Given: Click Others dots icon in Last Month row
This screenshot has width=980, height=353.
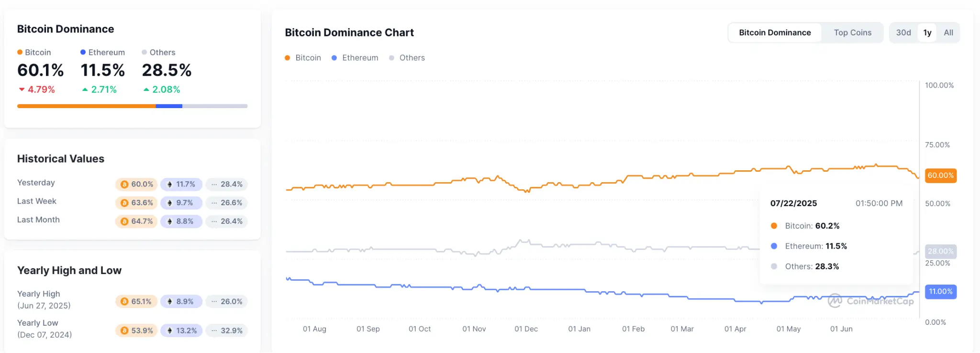Looking at the screenshot, I should pos(214,221).
